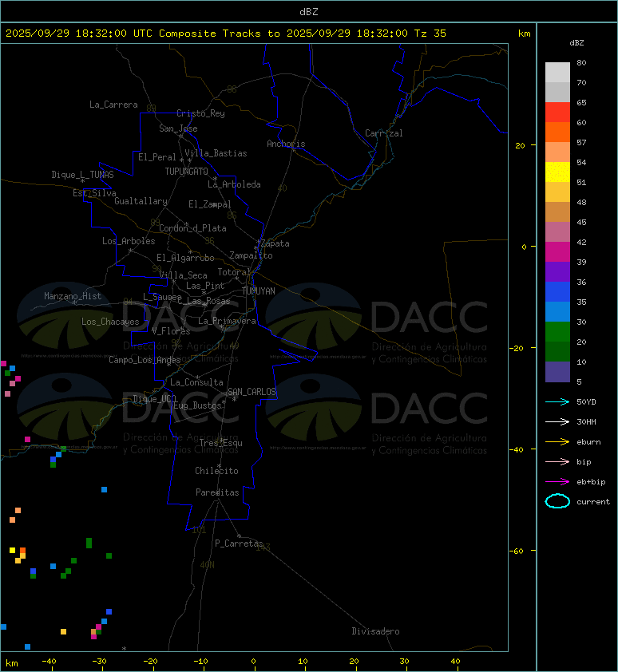Click the cyan 50YD arrow legend icon
The height and width of the screenshot is (672, 618).
click(x=557, y=402)
